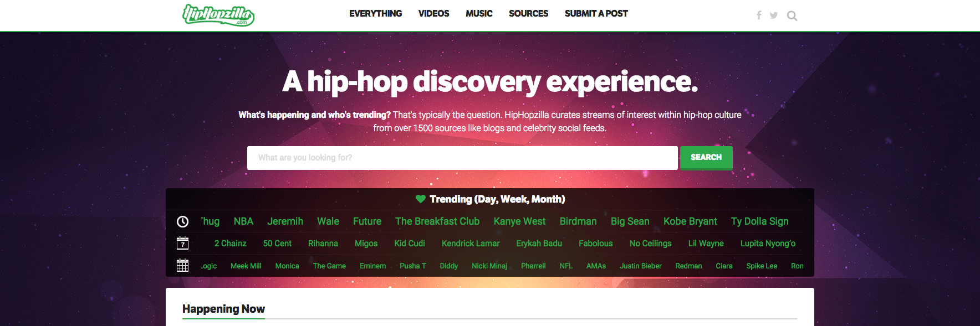Screen dimensions: 980x326
Task: Open the Nicki Minaj monthly link
Action: 489,266
